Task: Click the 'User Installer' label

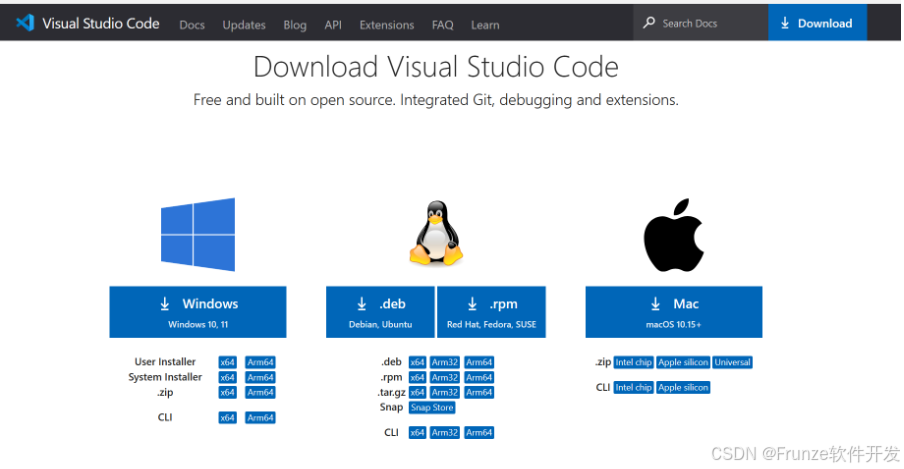Action: coord(165,362)
